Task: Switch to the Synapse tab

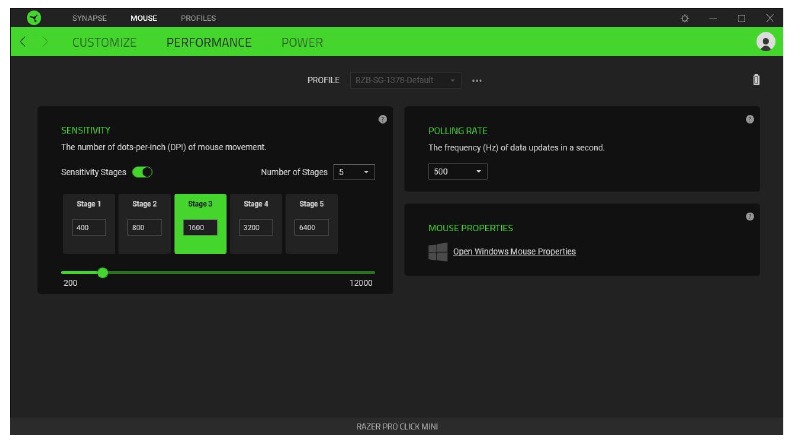Action: coord(89,18)
